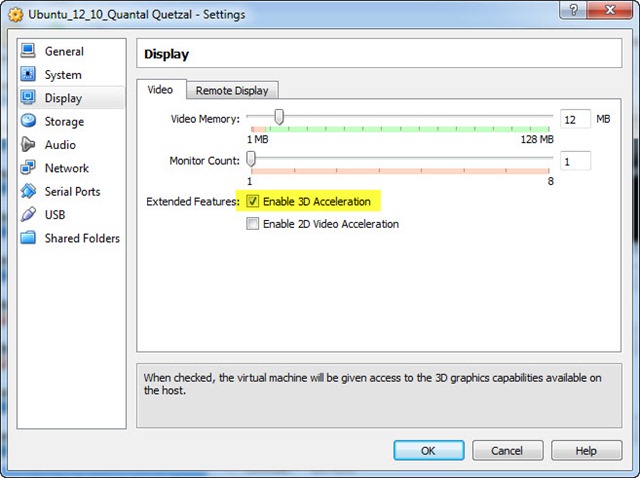The width and height of the screenshot is (640, 478).
Task: Click the 3D graphics description text
Action: coord(372,384)
